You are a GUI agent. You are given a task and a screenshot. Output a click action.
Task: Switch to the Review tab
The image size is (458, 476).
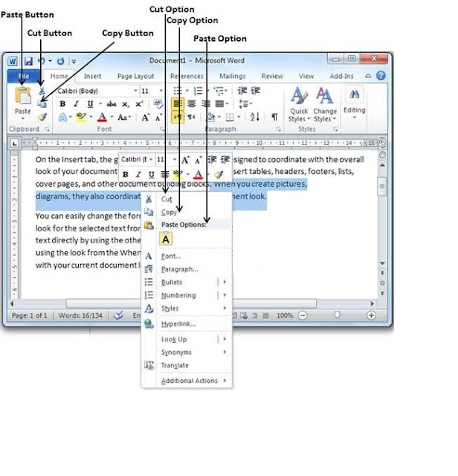pos(272,76)
